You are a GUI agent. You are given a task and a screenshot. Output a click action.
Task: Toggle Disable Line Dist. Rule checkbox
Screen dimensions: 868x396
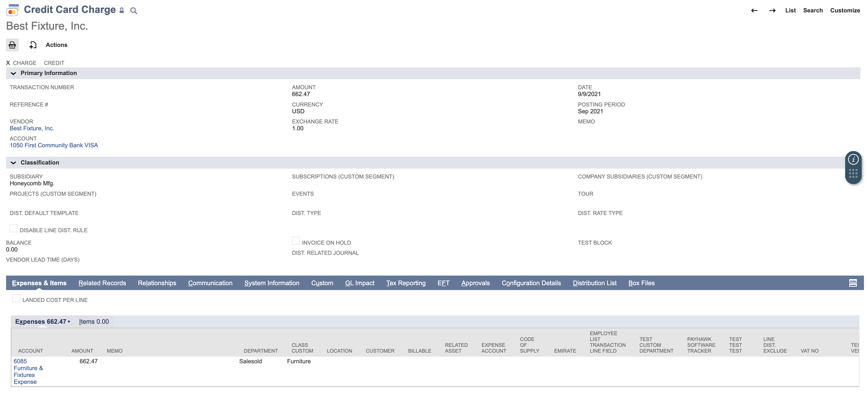(x=13, y=228)
